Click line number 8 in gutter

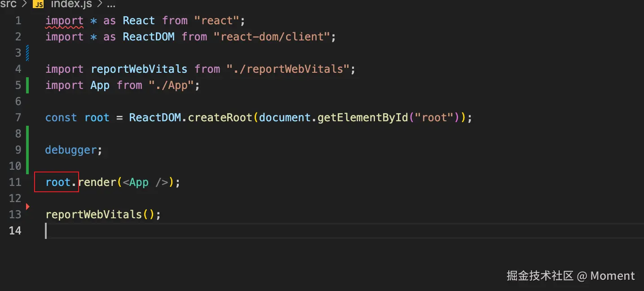click(x=18, y=134)
